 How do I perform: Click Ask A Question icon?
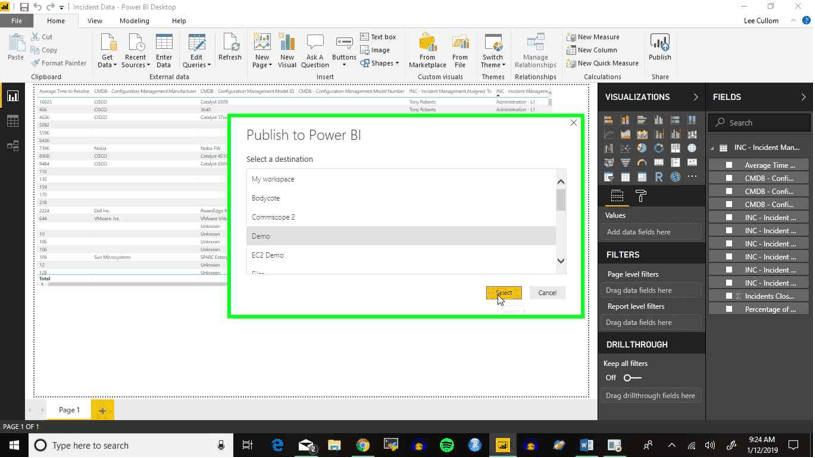[x=315, y=50]
